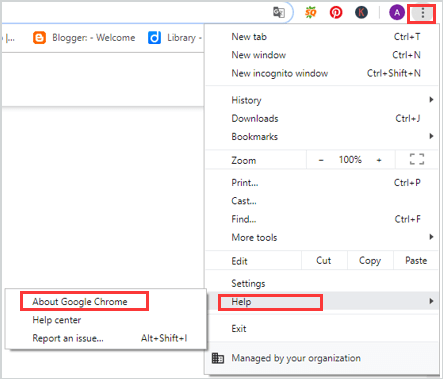Image resolution: width=443 pixels, height=379 pixels.
Task: Select Help menu entry
Action: [321, 302]
